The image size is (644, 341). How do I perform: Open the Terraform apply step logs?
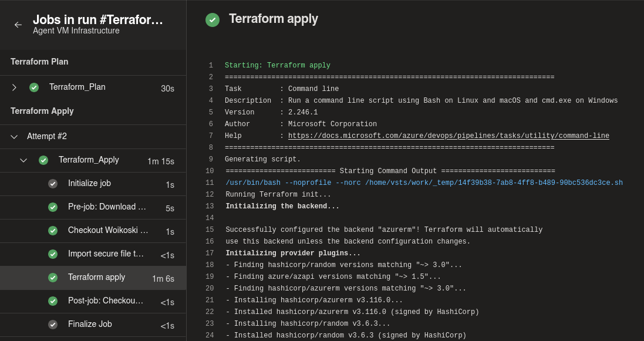click(x=97, y=277)
